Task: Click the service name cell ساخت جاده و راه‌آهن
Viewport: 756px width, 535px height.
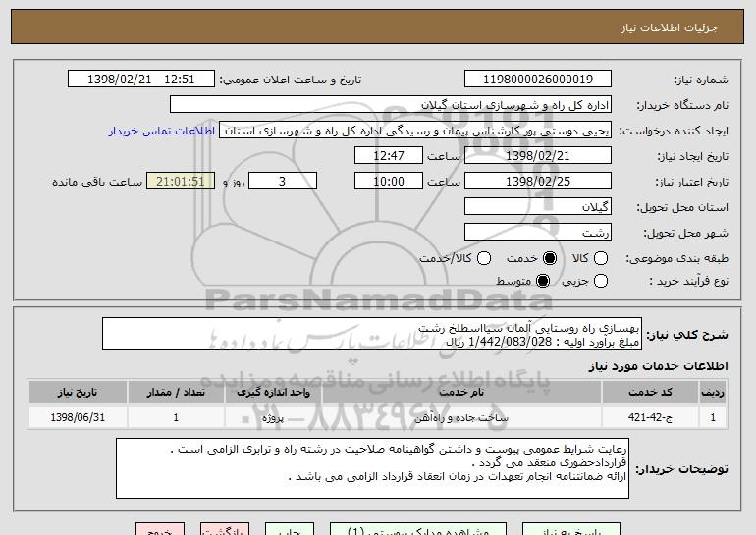Action: [461, 417]
